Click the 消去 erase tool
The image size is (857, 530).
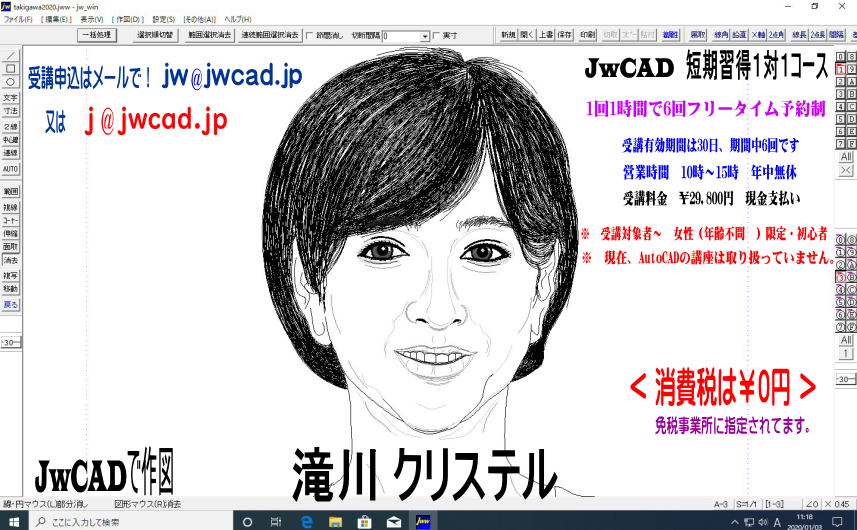[11, 260]
